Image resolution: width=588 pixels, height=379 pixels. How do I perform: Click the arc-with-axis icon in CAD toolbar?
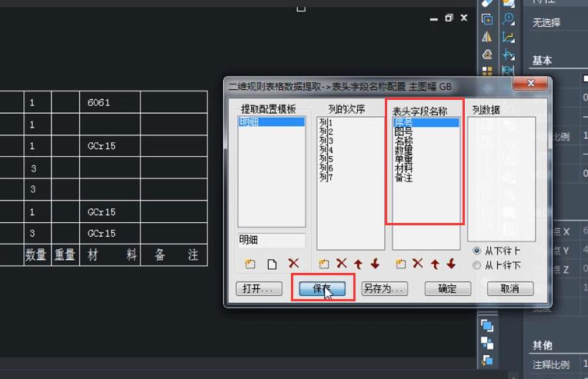[x=509, y=55]
